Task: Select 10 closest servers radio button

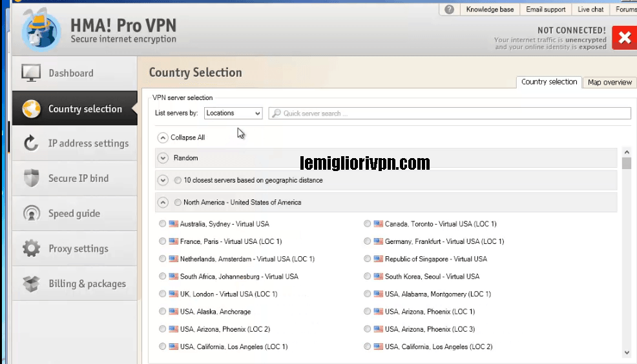Action: (178, 180)
